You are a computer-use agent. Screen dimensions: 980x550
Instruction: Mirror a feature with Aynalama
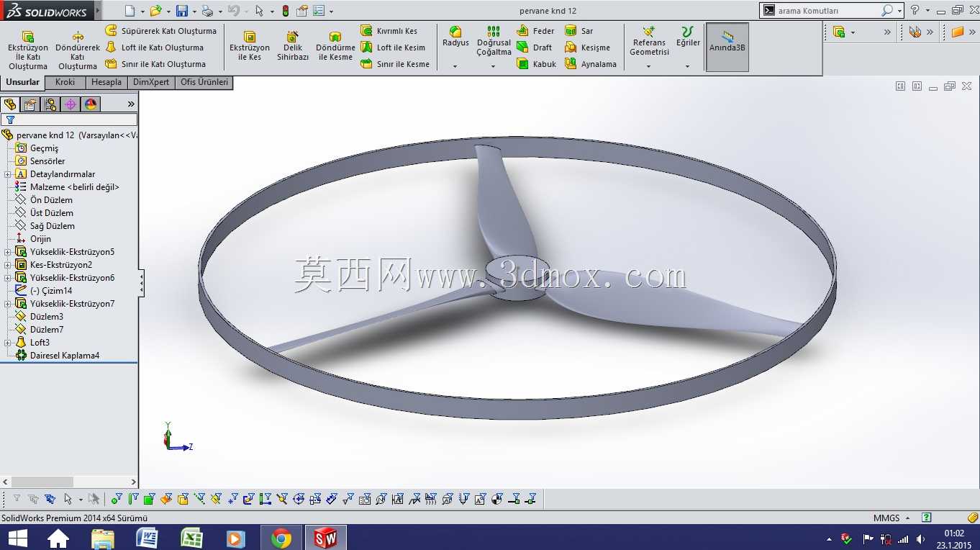591,64
